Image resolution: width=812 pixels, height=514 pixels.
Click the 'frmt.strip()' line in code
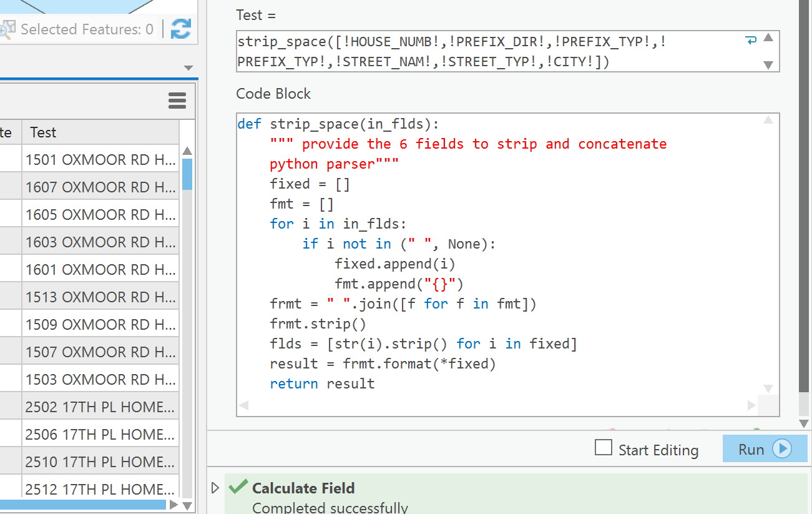(x=318, y=324)
